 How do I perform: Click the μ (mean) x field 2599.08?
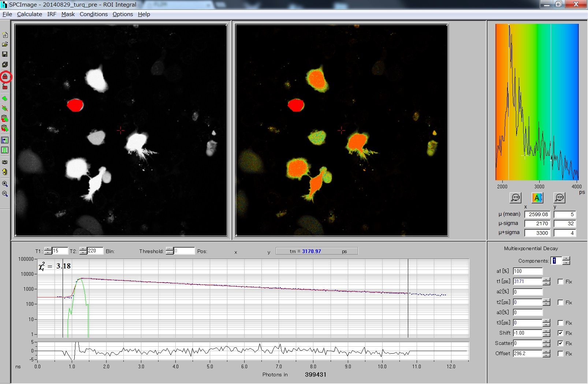pos(537,215)
